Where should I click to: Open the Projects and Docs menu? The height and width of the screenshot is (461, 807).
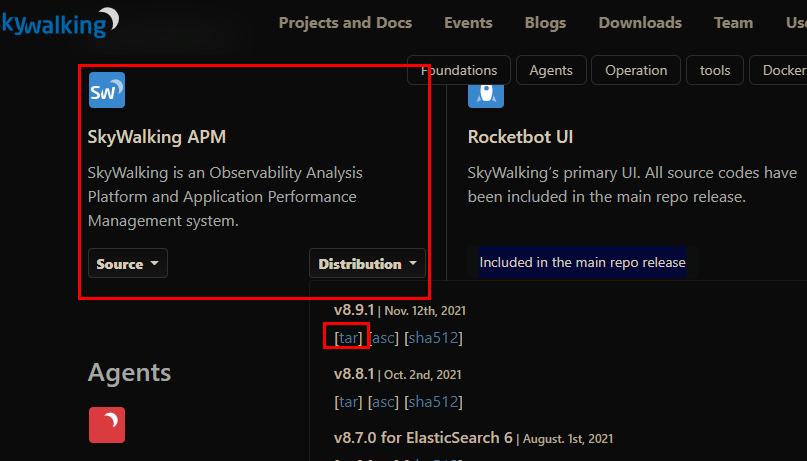(x=345, y=23)
